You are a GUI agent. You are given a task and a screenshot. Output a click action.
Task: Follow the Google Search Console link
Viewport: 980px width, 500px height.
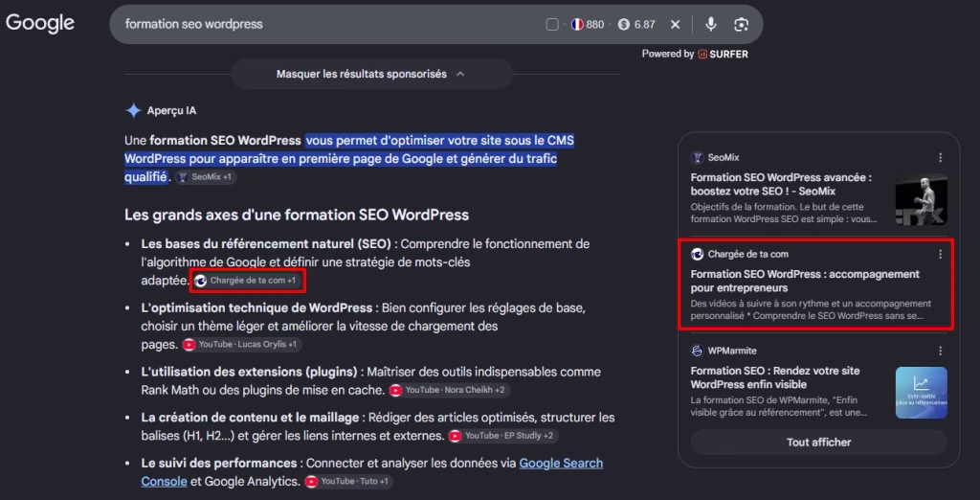pyautogui.click(x=372, y=472)
